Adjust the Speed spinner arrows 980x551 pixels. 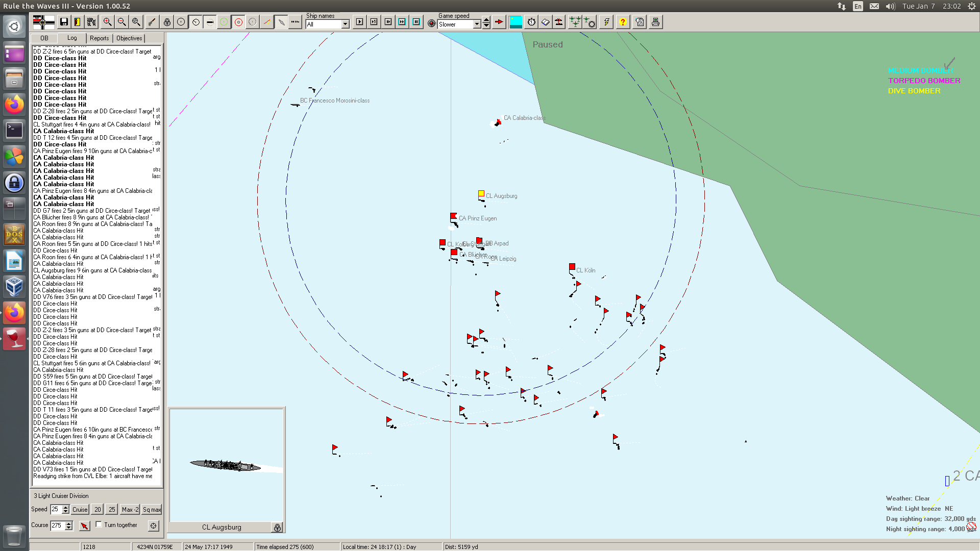65,509
